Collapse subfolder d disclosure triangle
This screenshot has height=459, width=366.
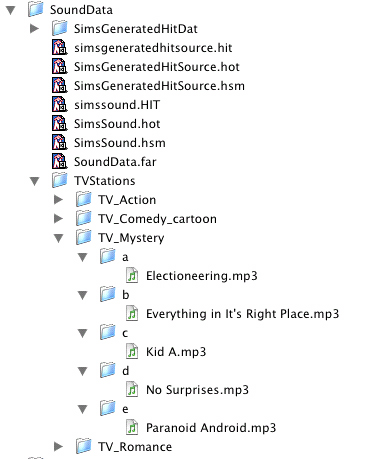coord(82,371)
